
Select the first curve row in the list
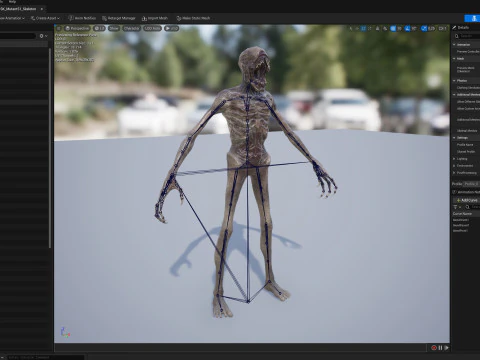pyautogui.click(x=461, y=220)
